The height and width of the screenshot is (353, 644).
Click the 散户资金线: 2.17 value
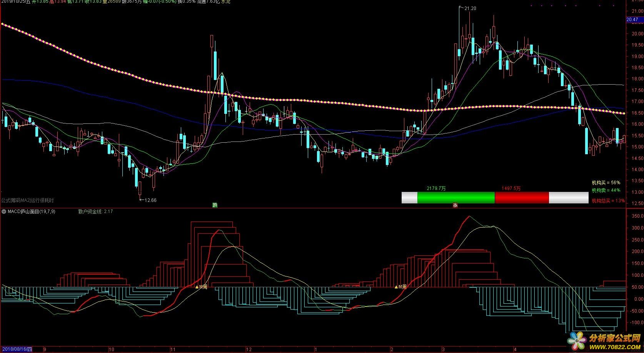(x=95, y=211)
